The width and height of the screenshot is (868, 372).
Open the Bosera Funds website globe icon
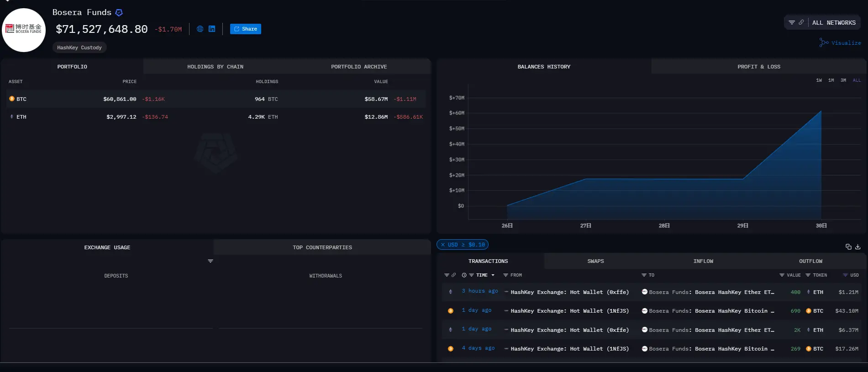click(200, 29)
